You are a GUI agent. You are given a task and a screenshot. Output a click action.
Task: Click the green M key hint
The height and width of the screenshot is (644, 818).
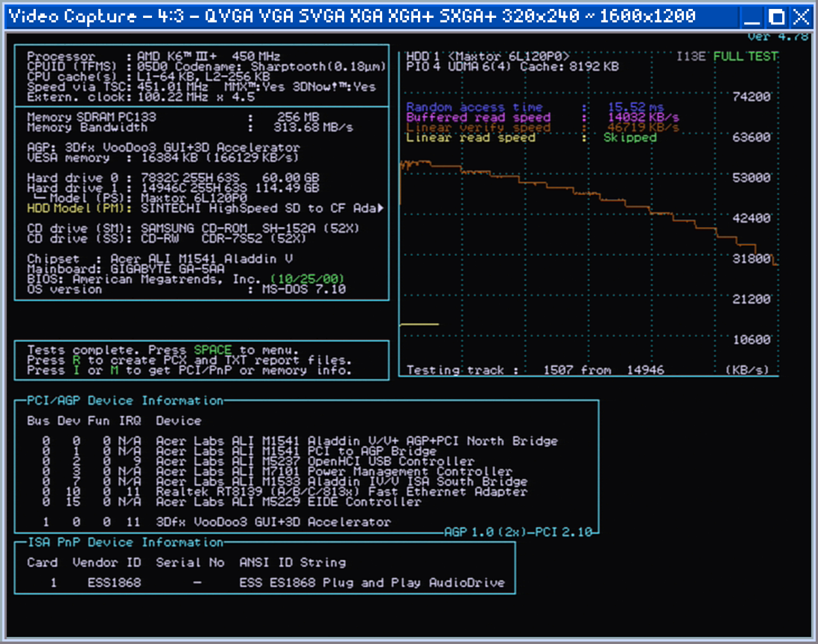pos(114,370)
